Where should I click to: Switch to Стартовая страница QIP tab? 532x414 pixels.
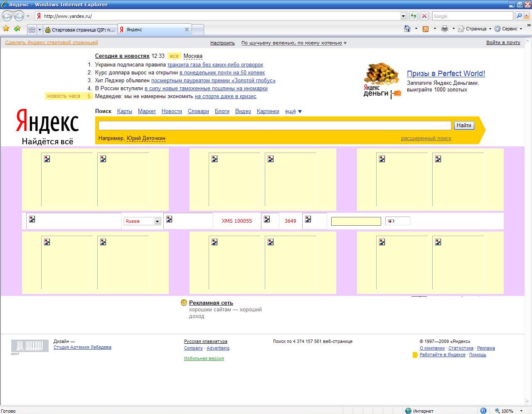[80, 30]
